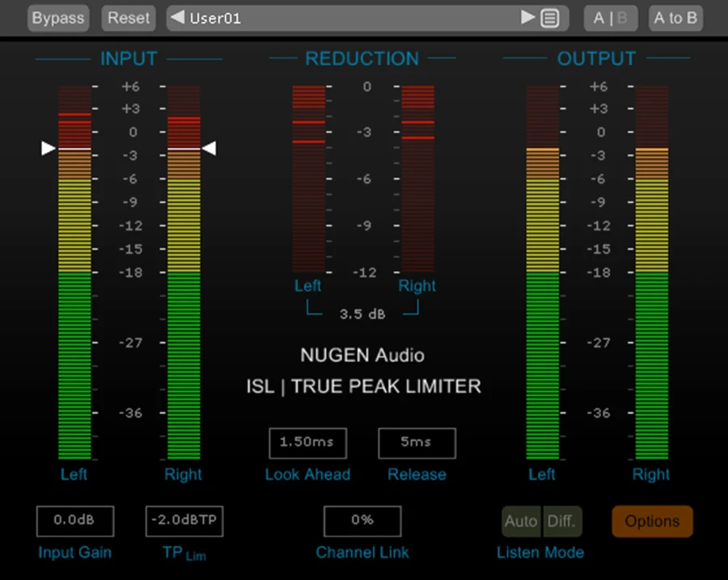Click the Look Ahead label
This screenshot has height=580, width=728.
(307, 475)
